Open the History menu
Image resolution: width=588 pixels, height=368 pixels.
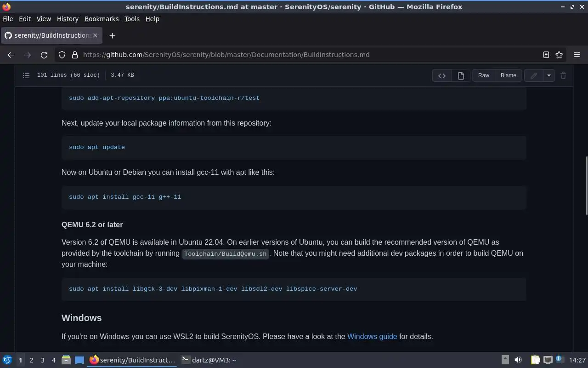coord(68,19)
